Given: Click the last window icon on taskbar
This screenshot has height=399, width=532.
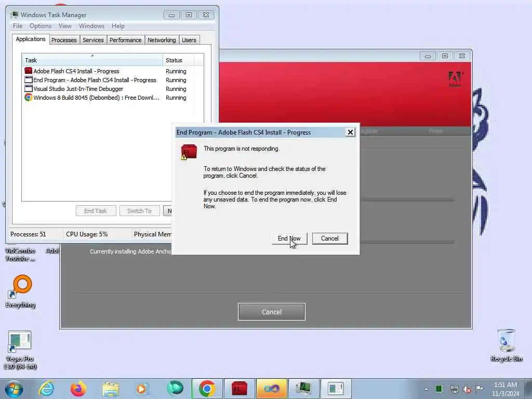Looking at the screenshot, I should click(x=336, y=389).
